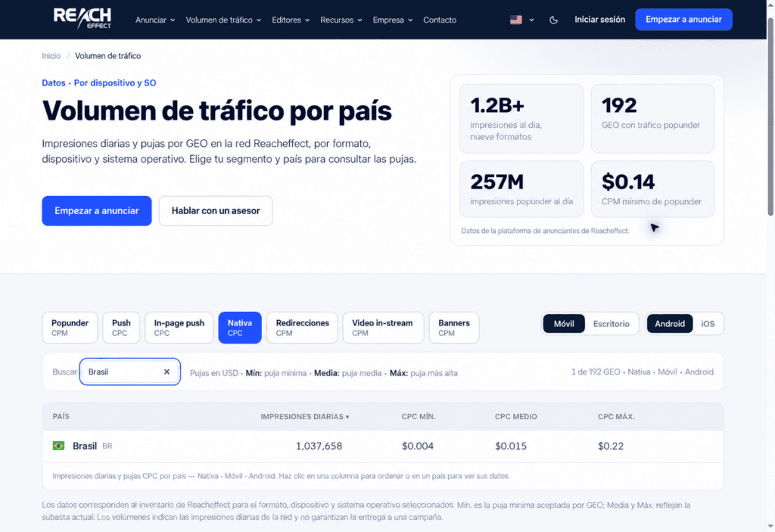The height and width of the screenshot is (532, 775).
Task: Click the 257M popunder stat card
Action: [x=521, y=189]
